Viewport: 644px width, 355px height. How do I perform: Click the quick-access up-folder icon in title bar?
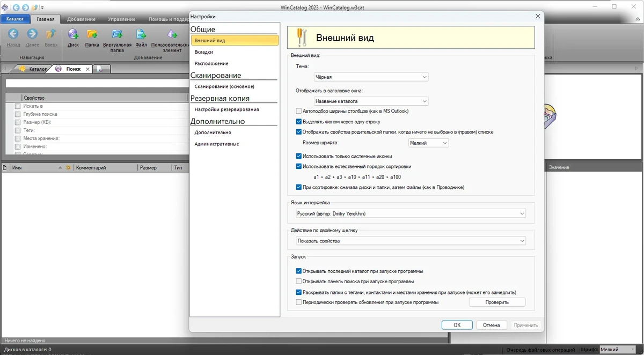click(35, 8)
